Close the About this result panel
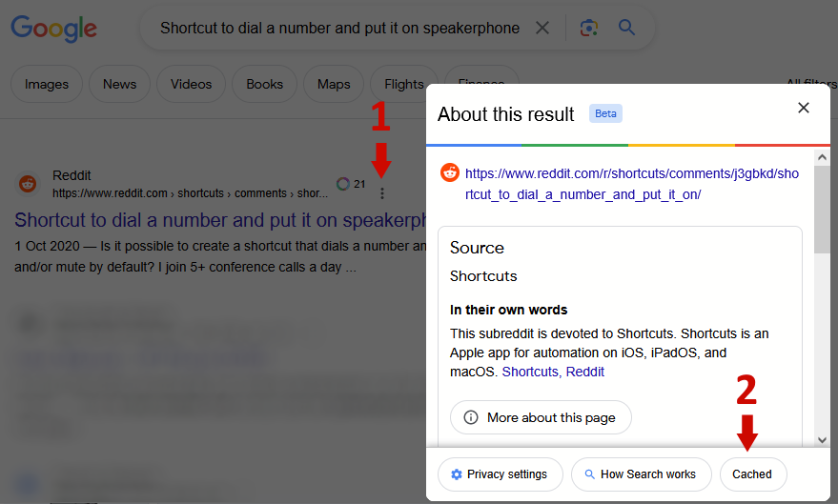Viewport: 838px width, 504px height. pyautogui.click(x=804, y=108)
